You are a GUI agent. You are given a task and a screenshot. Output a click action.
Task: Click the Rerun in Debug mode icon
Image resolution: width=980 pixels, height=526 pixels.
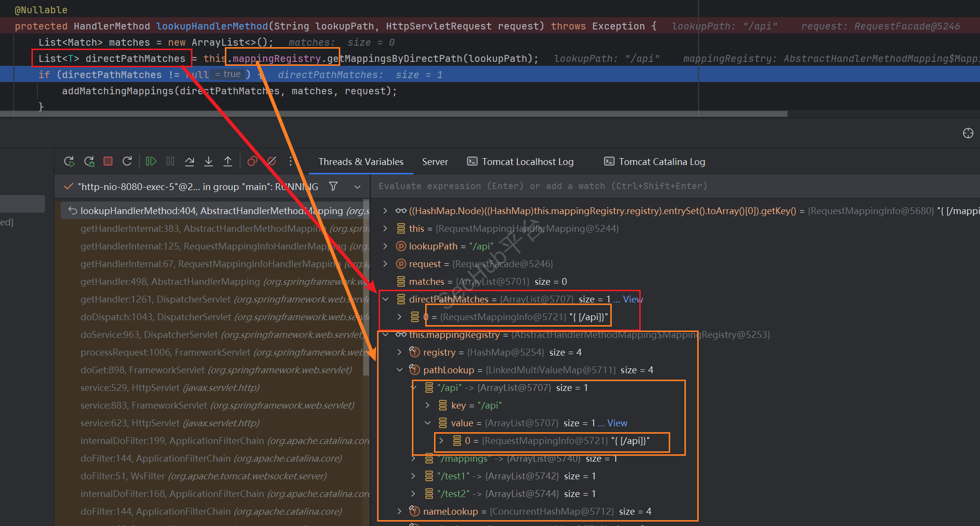[x=89, y=162]
